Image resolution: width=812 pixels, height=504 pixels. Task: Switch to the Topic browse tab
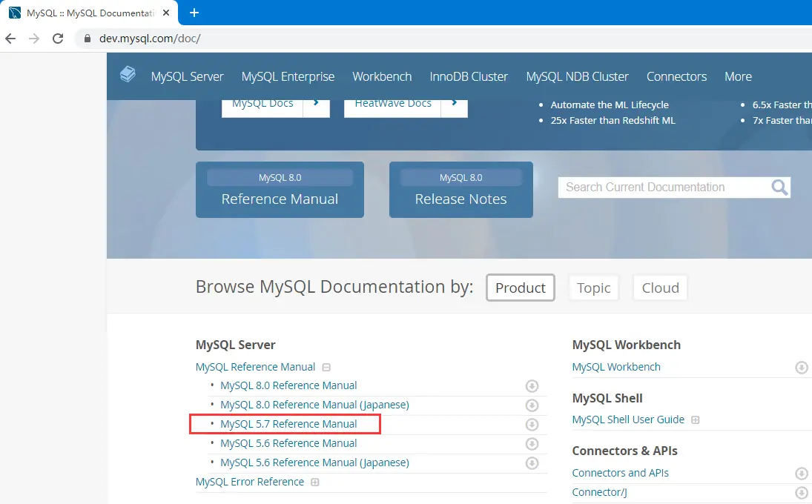tap(593, 288)
